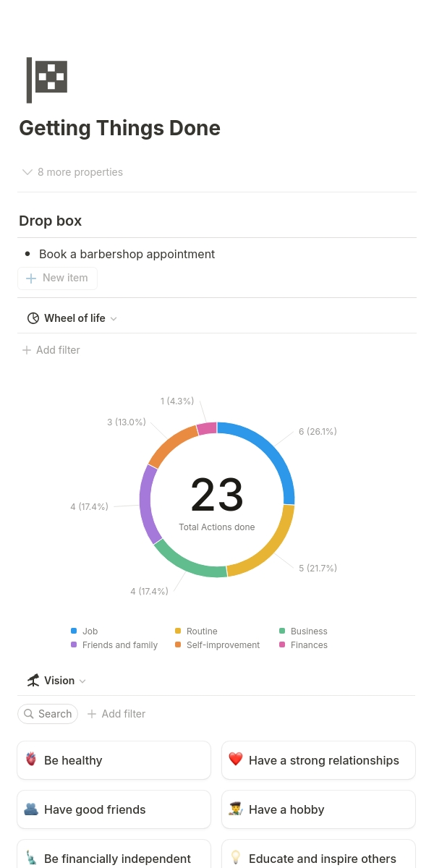Click the heart icon on Be healthy

(x=31, y=760)
